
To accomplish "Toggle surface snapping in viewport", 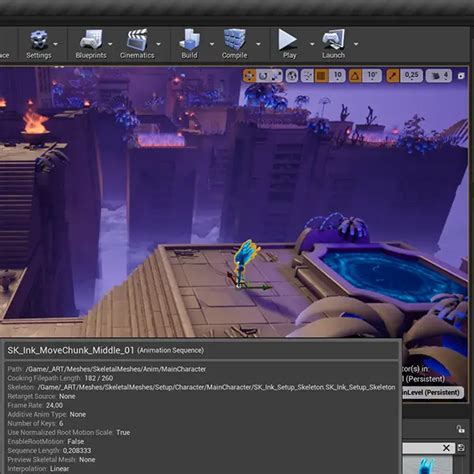I will [x=307, y=76].
